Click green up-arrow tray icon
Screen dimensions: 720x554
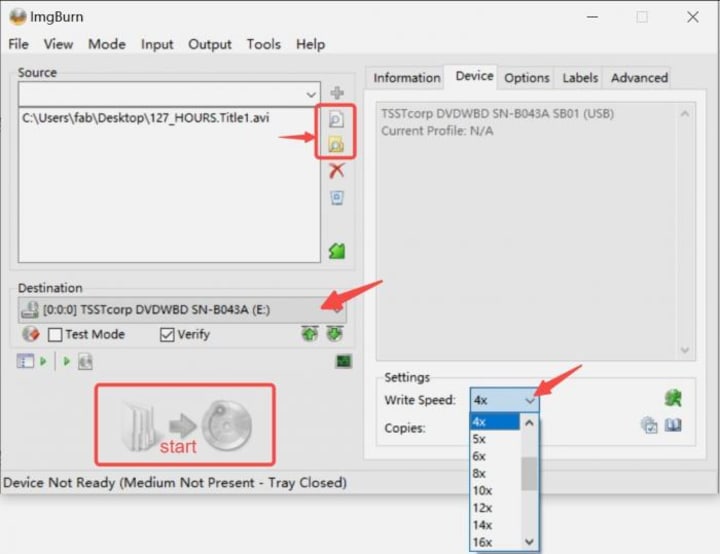310,334
